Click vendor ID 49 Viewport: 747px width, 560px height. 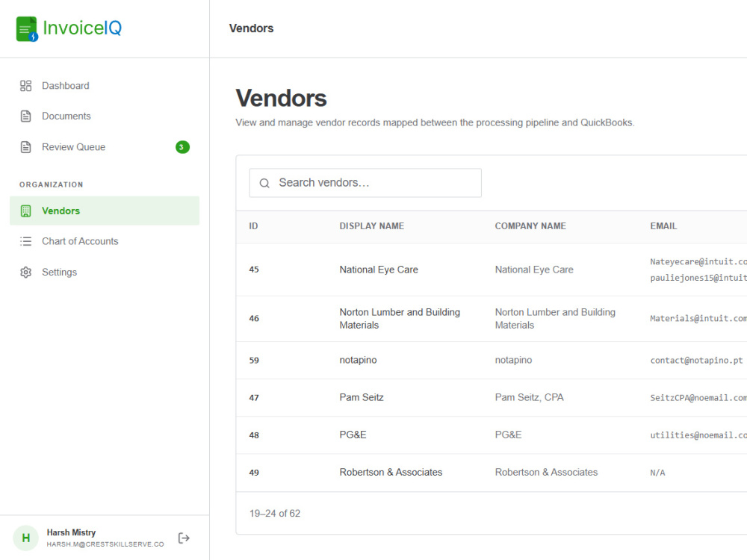click(x=254, y=473)
